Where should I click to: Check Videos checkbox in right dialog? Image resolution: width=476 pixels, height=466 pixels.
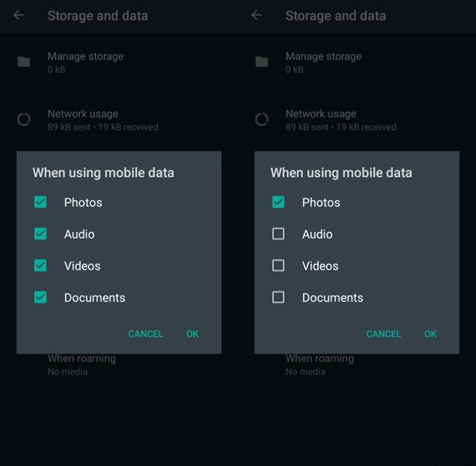coord(278,265)
